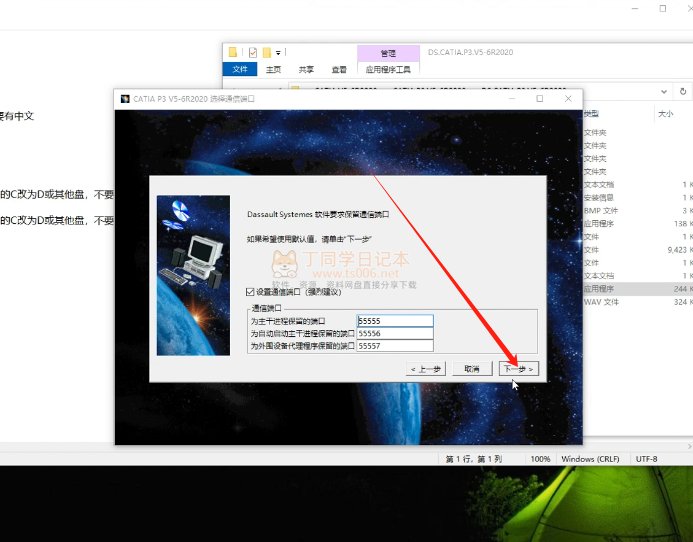Select the BMP 文件 row in Explorer
The image size is (693, 542).
pos(638,210)
